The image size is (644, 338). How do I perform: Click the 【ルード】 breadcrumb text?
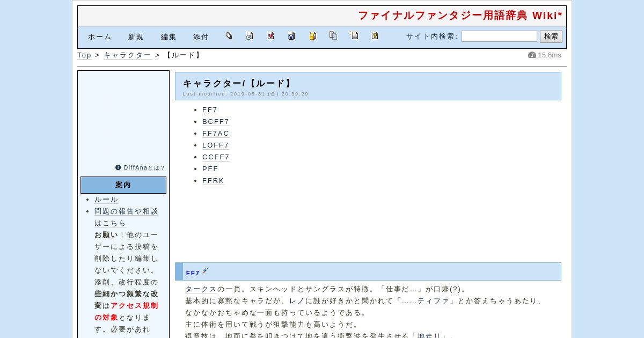182,55
